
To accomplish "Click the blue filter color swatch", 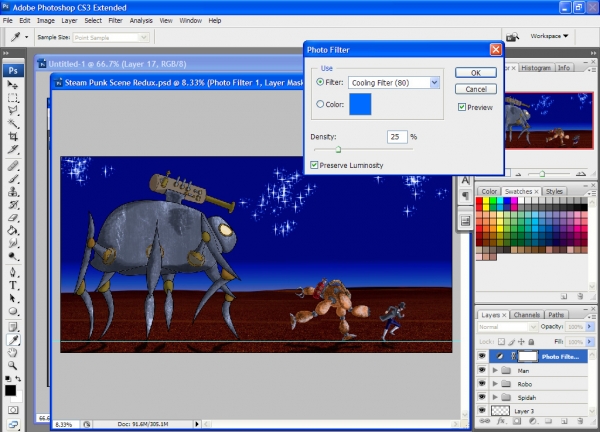I will point(360,104).
